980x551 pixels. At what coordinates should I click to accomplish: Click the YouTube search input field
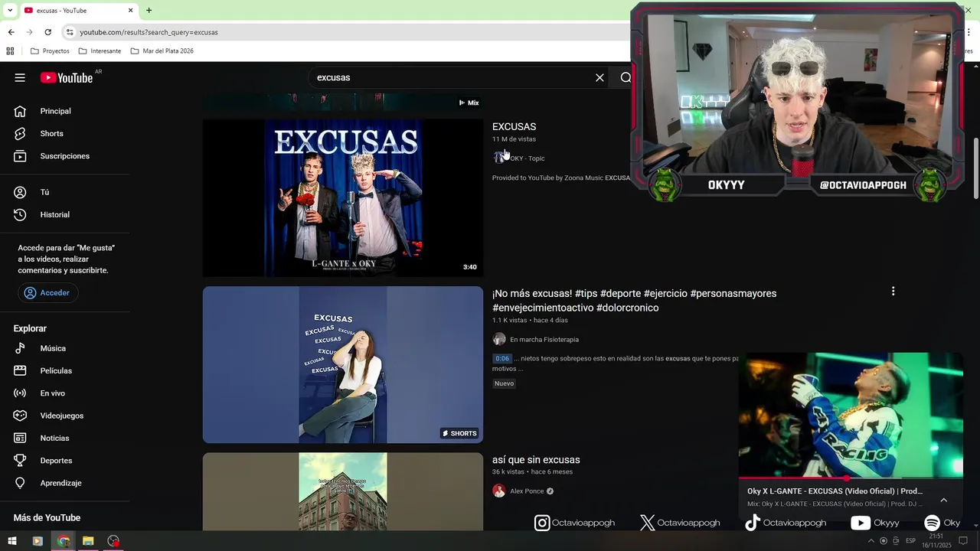pyautogui.click(x=452, y=77)
